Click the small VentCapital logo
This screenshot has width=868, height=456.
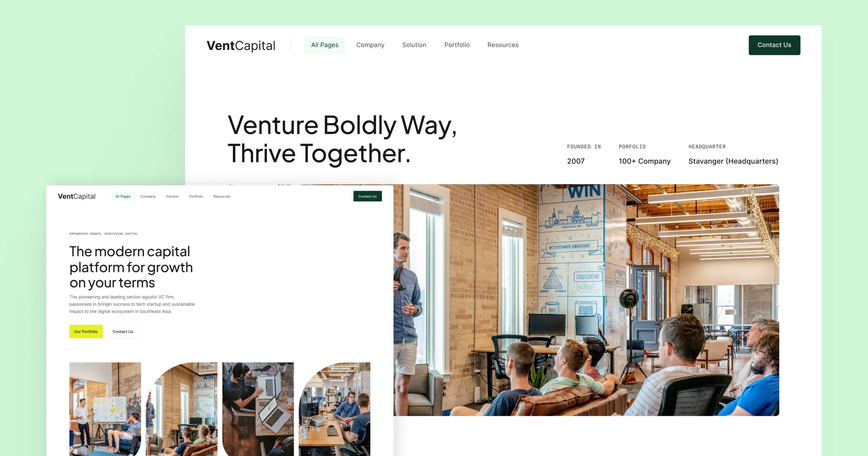77,196
